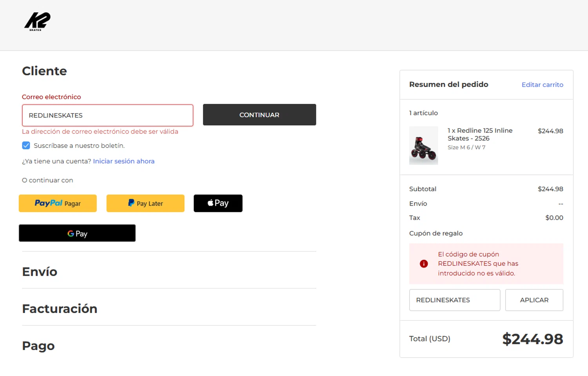View the Redline 125 skate thumbnail
This screenshot has width=588, height=376.
pyautogui.click(x=423, y=145)
